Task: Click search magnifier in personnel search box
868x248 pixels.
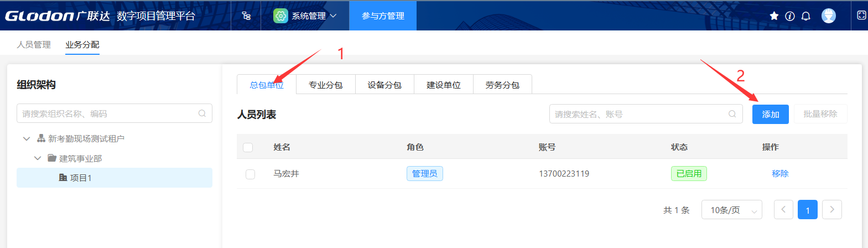Action: point(732,114)
